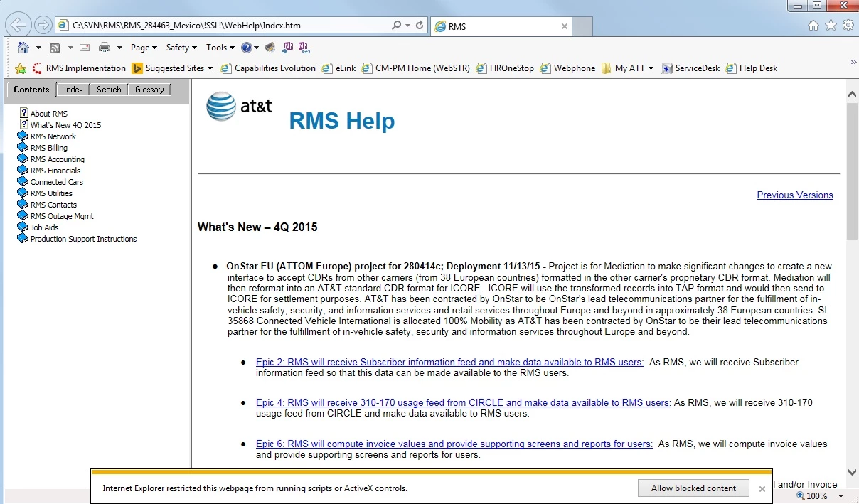The image size is (859, 504).
Task: Click the vertical scrollbar down arrow
Action: (x=852, y=471)
